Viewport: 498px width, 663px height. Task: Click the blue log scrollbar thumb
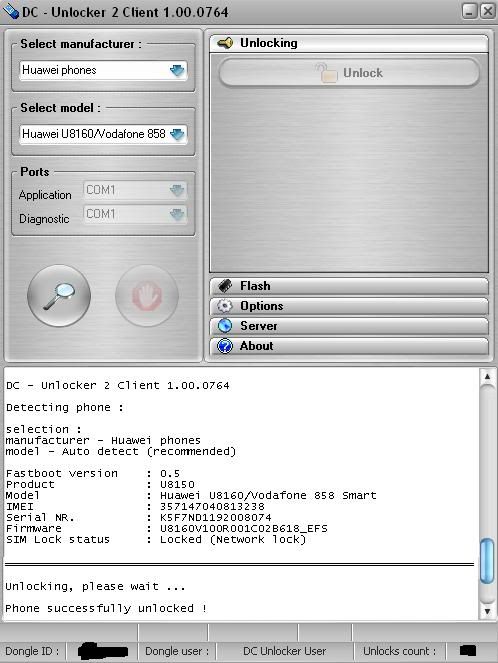pyautogui.click(x=487, y=561)
